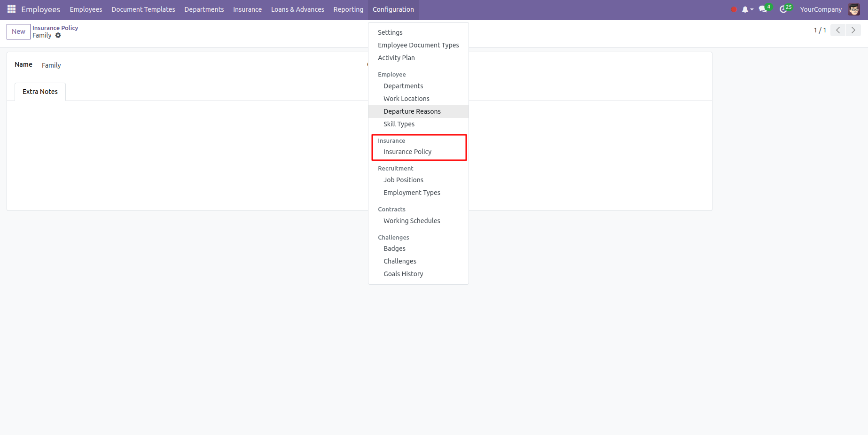Click the gear actions icon beside Family
This screenshot has width=868, height=435.
point(58,35)
